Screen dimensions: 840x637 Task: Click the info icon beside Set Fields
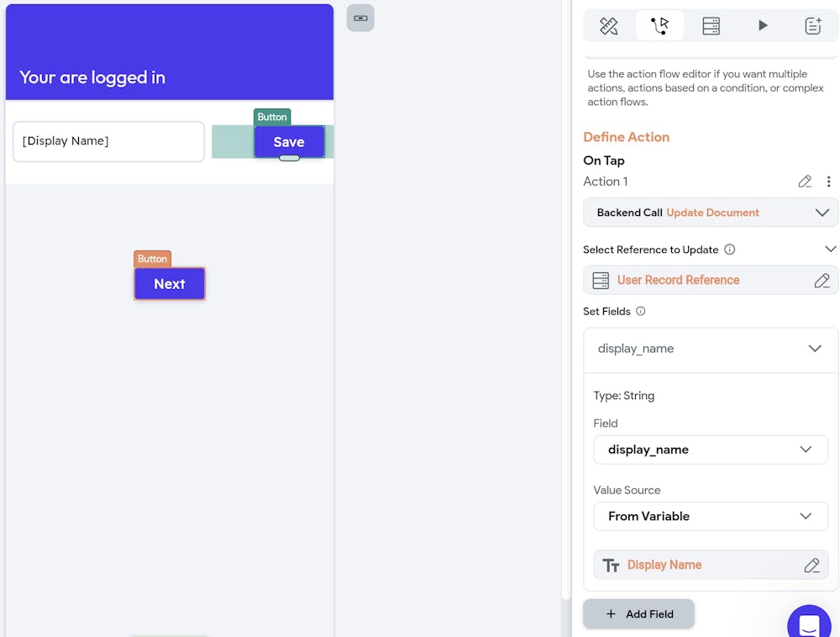click(640, 311)
